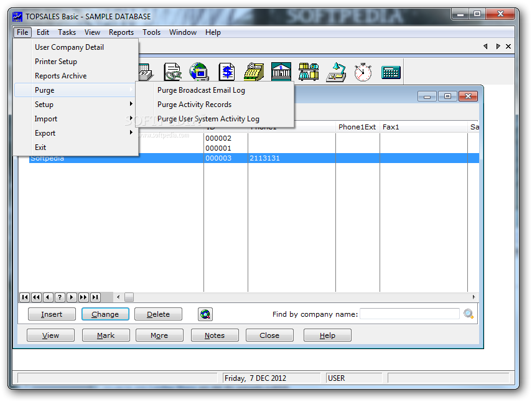Viewport: 532px width, 402px height.
Task: Open the Reports menu
Action: click(x=121, y=32)
